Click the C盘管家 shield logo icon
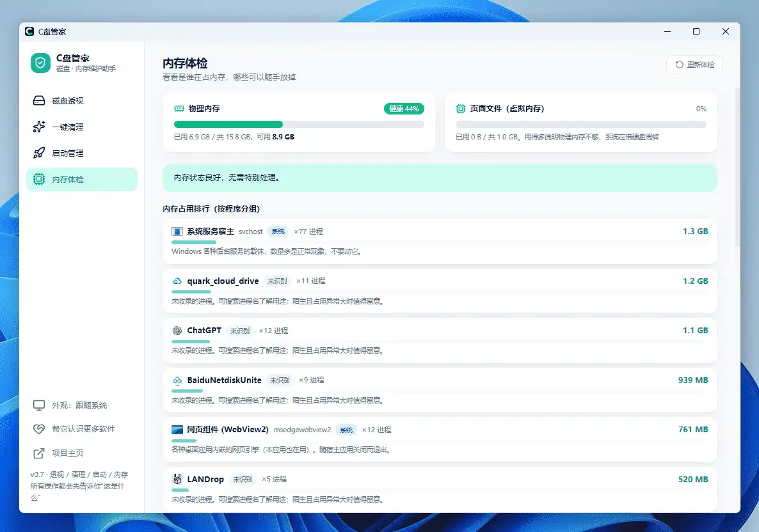Screen dimensions: 759x532 tap(40, 63)
